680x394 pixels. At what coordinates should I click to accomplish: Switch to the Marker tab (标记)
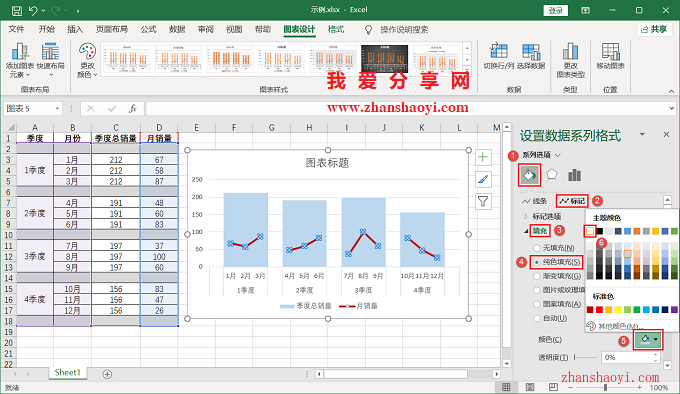pyautogui.click(x=572, y=201)
